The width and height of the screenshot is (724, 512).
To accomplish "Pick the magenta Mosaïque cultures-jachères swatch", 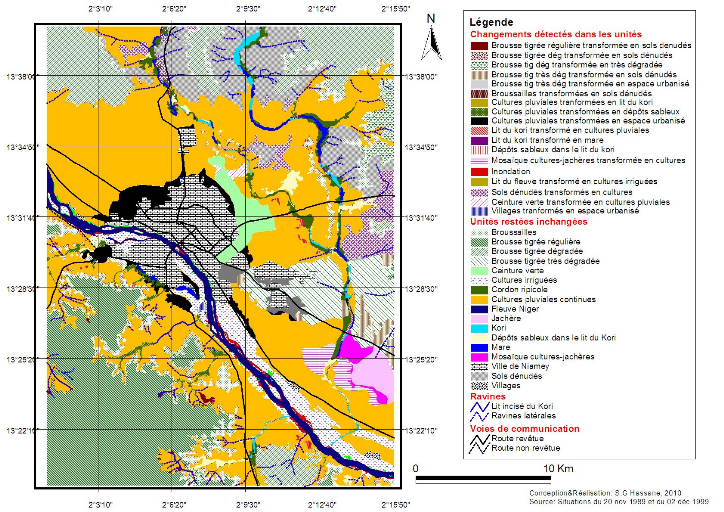I will point(479,357).
